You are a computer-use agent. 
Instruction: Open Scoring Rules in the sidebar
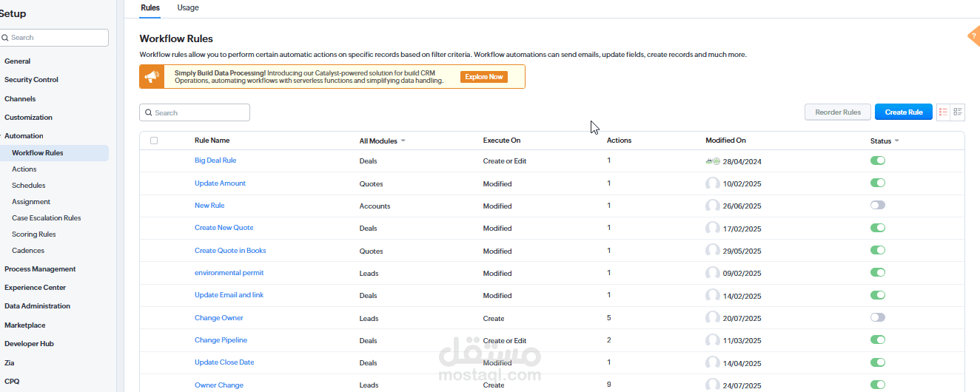pyautogui.click(x=34, y=234)
